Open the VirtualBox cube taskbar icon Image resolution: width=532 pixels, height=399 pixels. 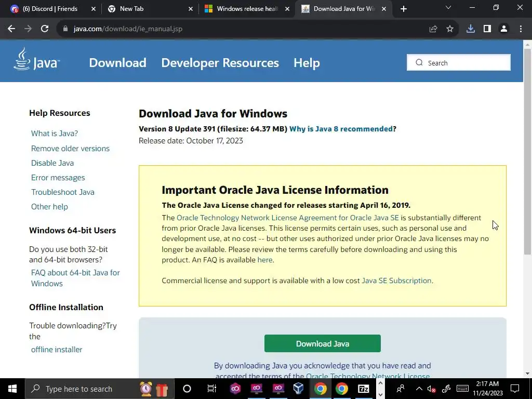click(299, 389)
